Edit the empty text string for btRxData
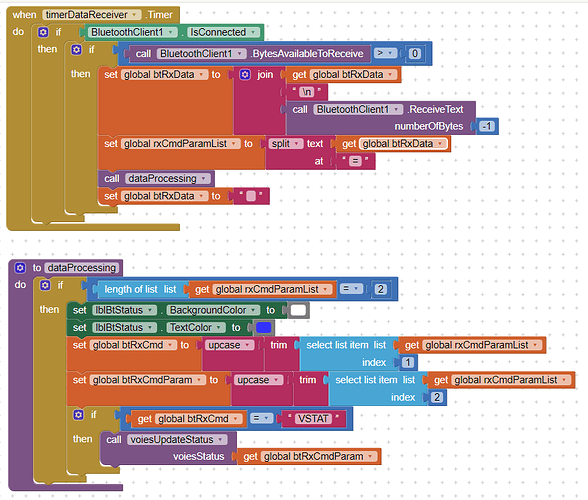Image resolution: width=588 pixels, height=500 pixels. pos(251,196)
